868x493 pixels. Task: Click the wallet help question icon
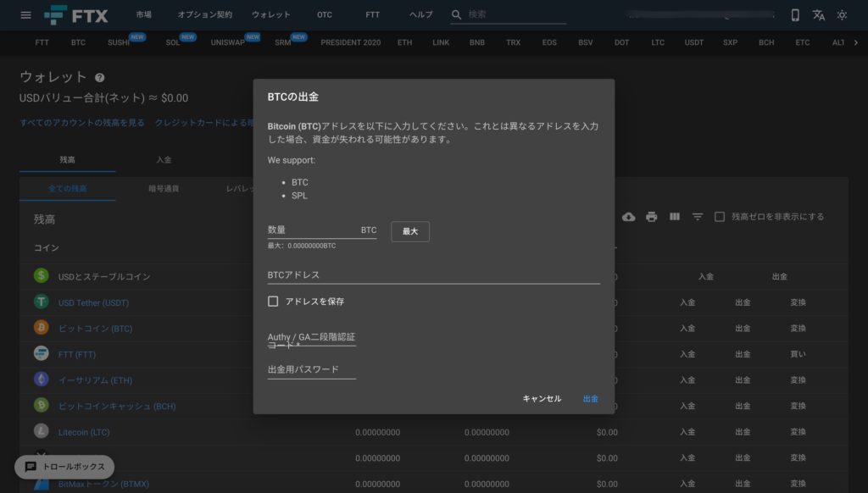click(x=100, y=78)
